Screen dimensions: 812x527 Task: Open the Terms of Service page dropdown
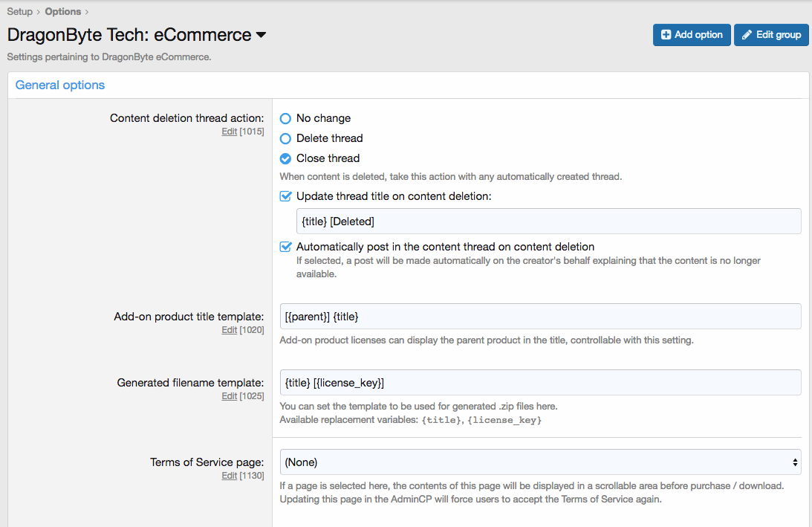tap(540, 462)
